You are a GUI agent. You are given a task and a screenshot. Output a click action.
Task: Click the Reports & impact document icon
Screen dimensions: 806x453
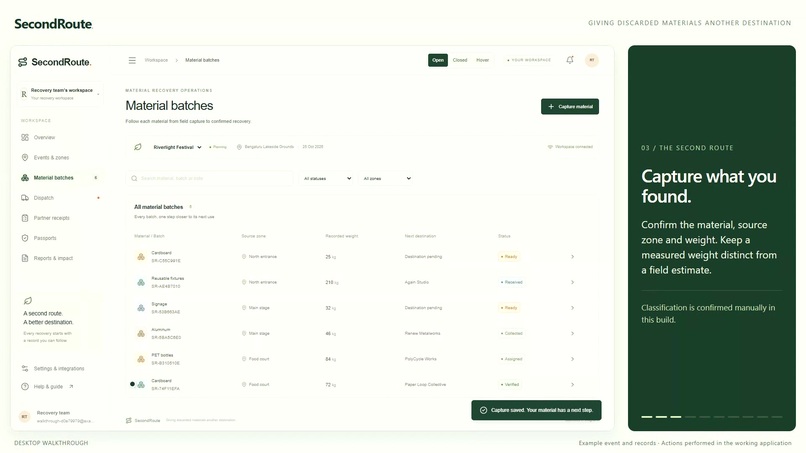point(25,258)
